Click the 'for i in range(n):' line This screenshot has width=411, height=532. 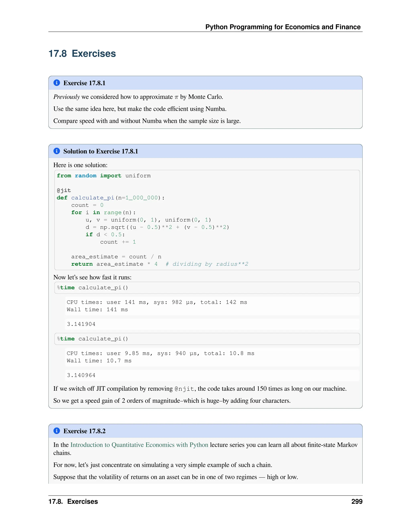pos(104,212)
